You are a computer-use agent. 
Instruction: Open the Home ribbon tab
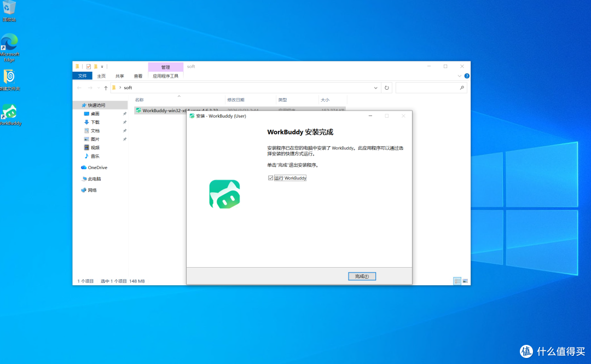(101, 76)
